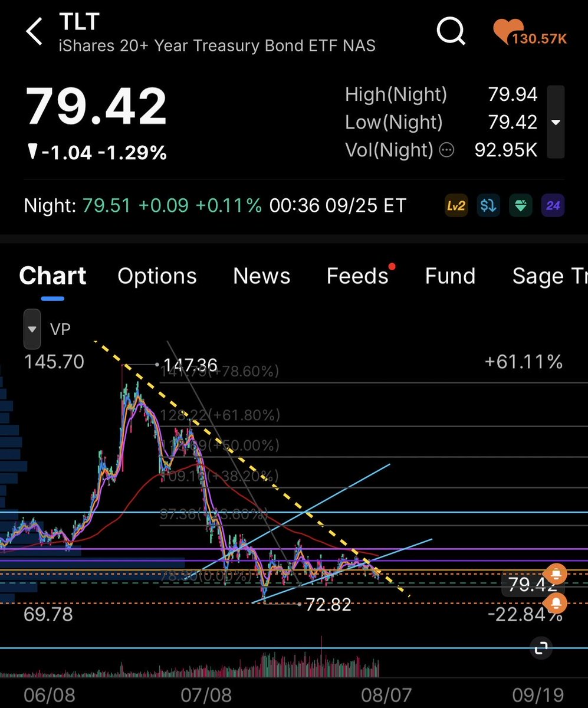
Task: Tap the large 79.42 price
Action: click(96, 106)
